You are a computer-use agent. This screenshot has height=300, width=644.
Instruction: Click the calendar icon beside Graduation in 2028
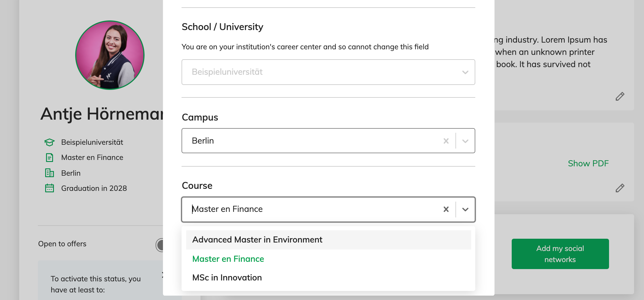click(49, 188)
